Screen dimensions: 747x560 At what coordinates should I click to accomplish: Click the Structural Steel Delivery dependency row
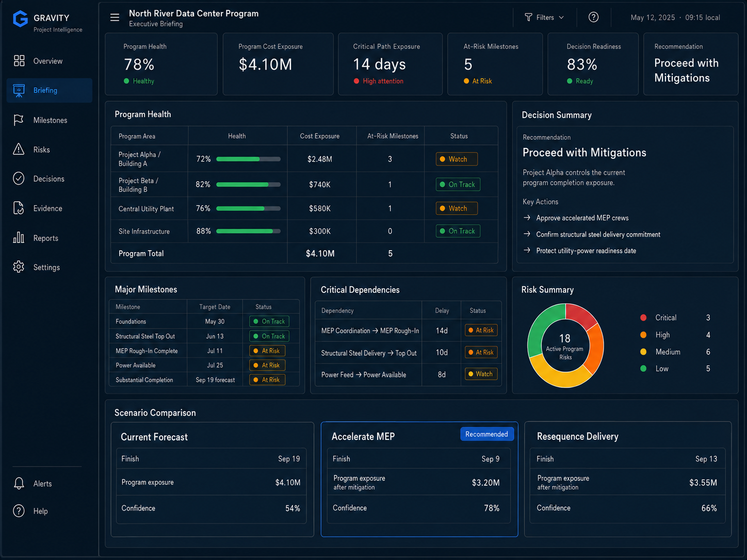pyautogui.click(x=408, y=353)
